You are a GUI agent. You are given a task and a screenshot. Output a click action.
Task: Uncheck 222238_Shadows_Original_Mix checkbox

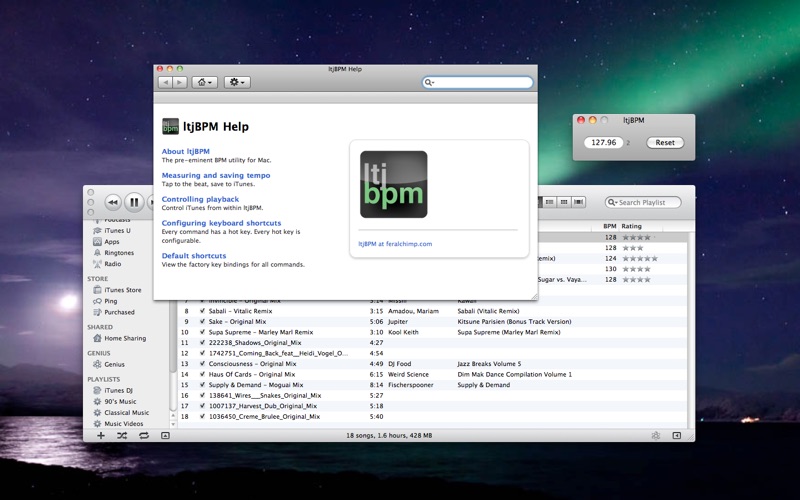[203, 342]
